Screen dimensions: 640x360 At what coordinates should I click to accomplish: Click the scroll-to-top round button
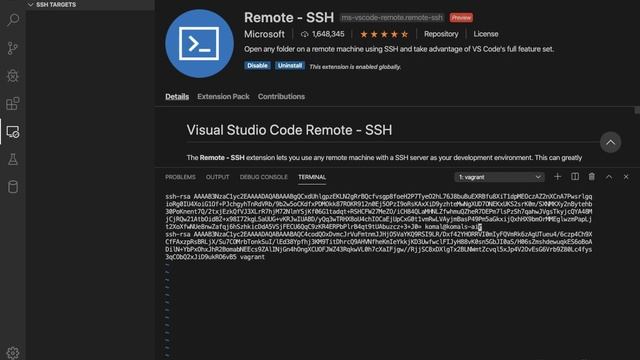click(611, 142)
